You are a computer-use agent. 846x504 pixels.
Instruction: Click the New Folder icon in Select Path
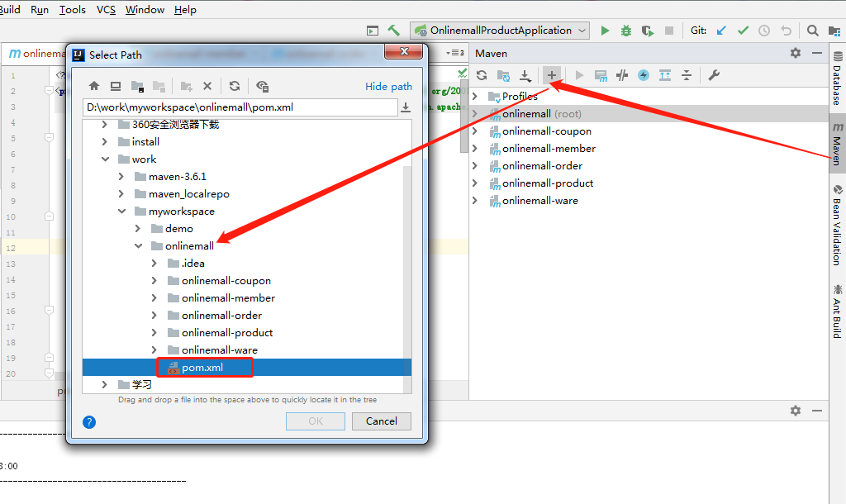click(x=187, y=86)
